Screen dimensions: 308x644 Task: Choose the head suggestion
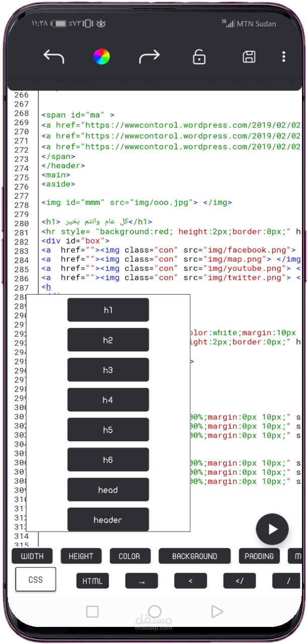(108, 490)
